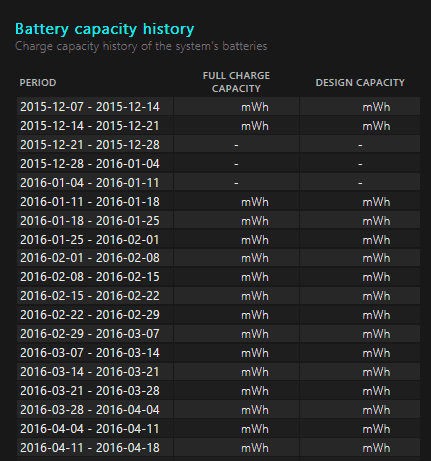The width and height of the screenshot is (431, 461).
Task: Select period 2016-02-08 - 2016-02-15
Action: coord(90,277)
